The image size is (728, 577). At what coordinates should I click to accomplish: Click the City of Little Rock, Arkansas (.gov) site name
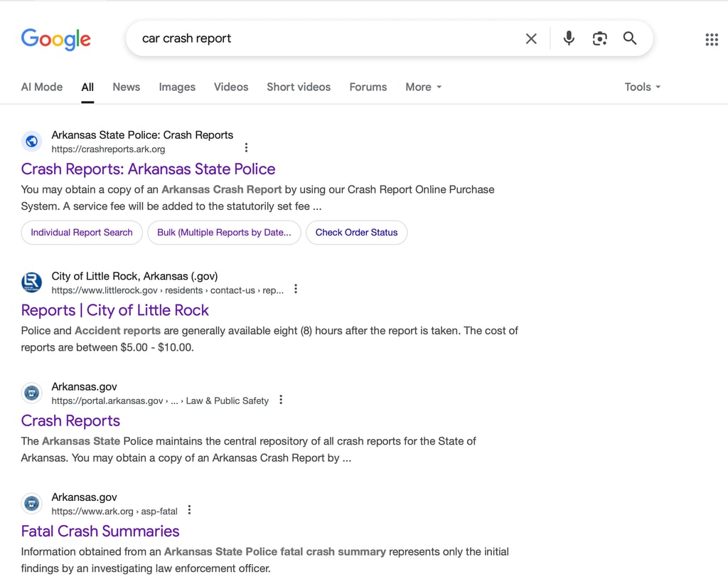click(134, 276)
